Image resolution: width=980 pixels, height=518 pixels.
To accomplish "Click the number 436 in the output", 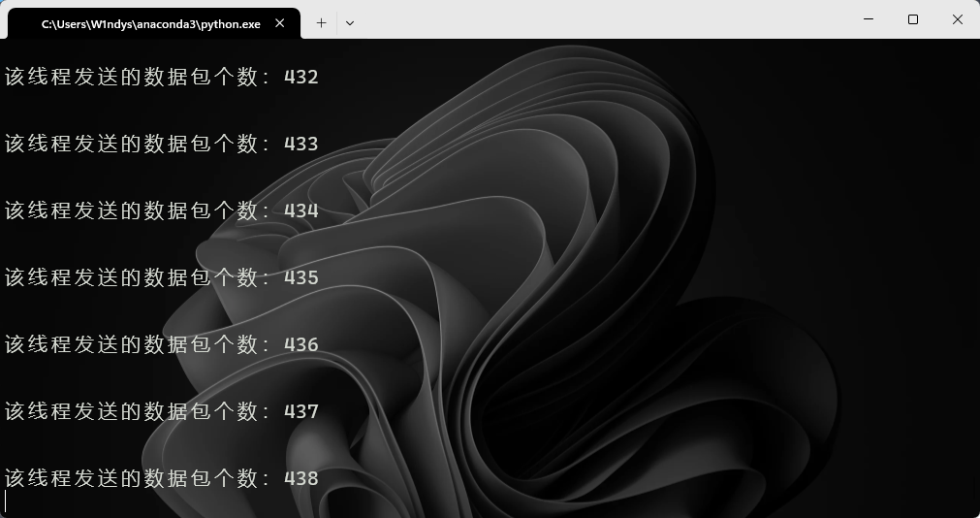I will [301, 344].
